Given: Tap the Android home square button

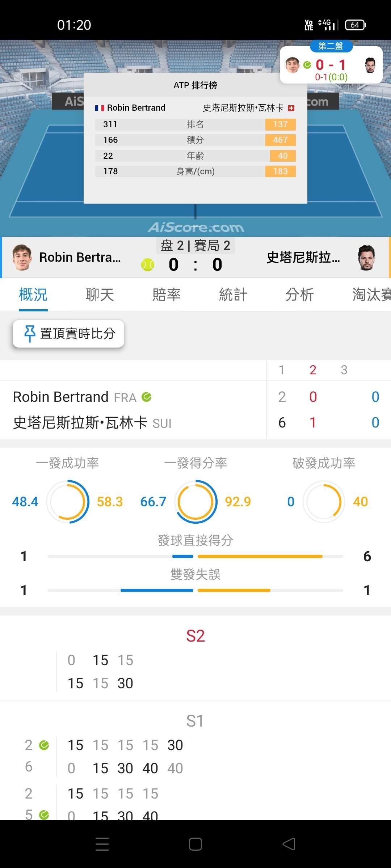Looking at the screenshot, I should (x=195, y=844).
